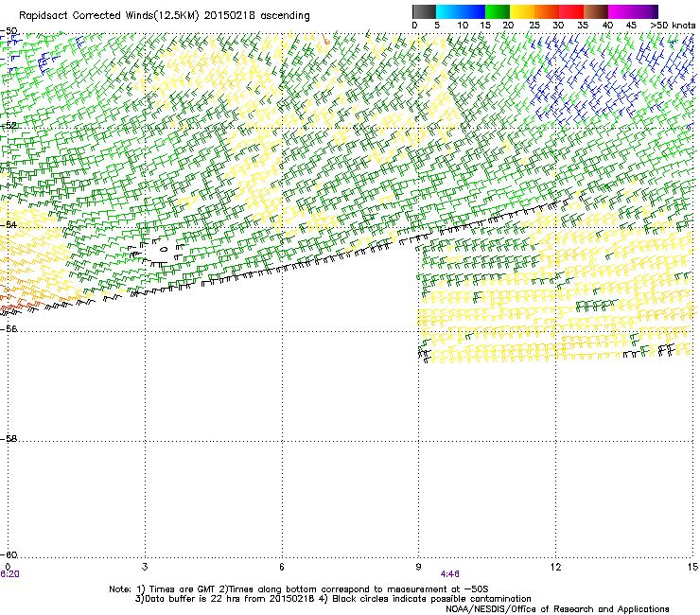Click the 'NOAA/NESDIS/Office of Research and Applications' credit

(557, 609)
